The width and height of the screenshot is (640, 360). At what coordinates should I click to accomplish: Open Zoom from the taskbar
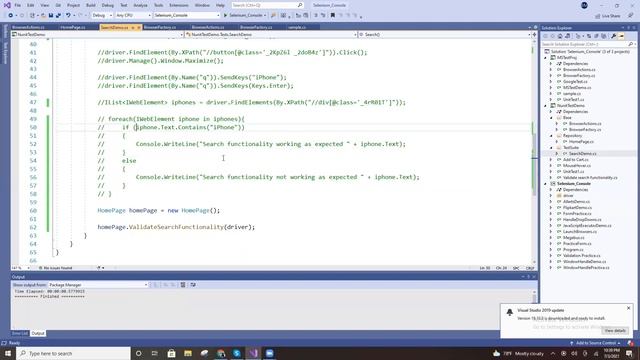270,353
